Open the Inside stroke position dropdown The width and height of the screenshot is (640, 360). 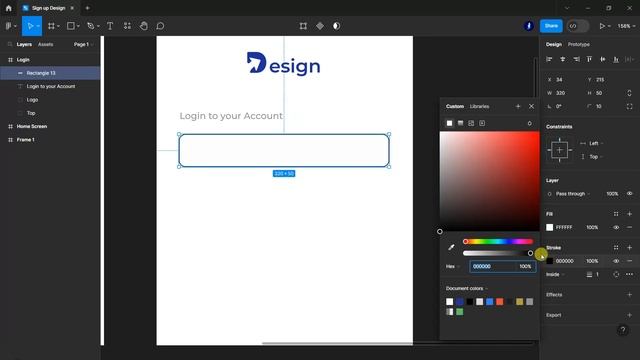pos(555,274)
